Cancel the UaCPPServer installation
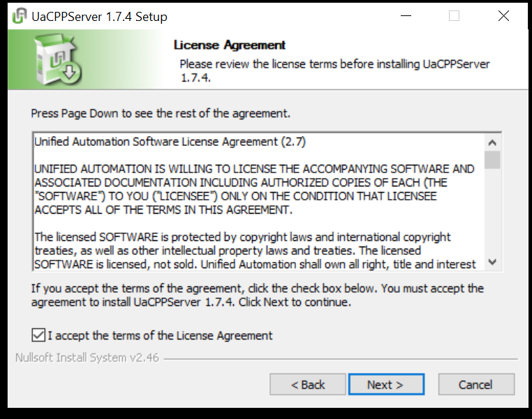This screenshot has width=532, height=419. tap(476, 384)
